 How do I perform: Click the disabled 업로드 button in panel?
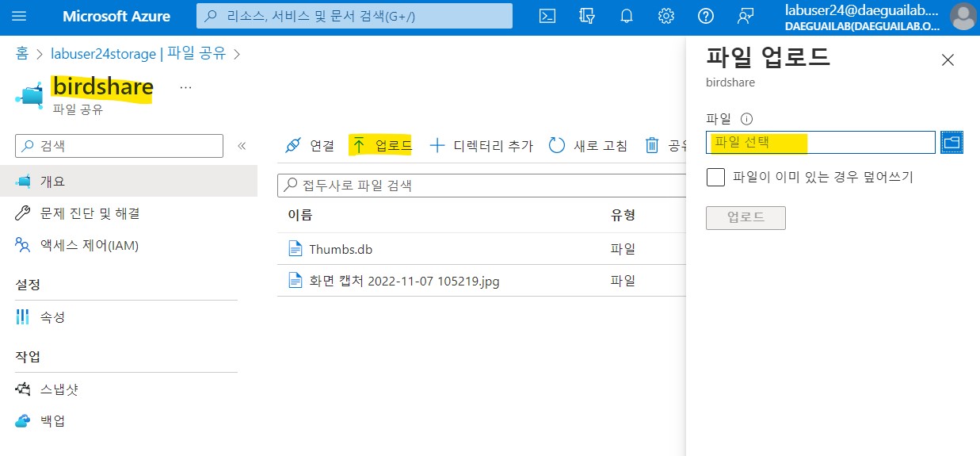click(x=745, y=218)
